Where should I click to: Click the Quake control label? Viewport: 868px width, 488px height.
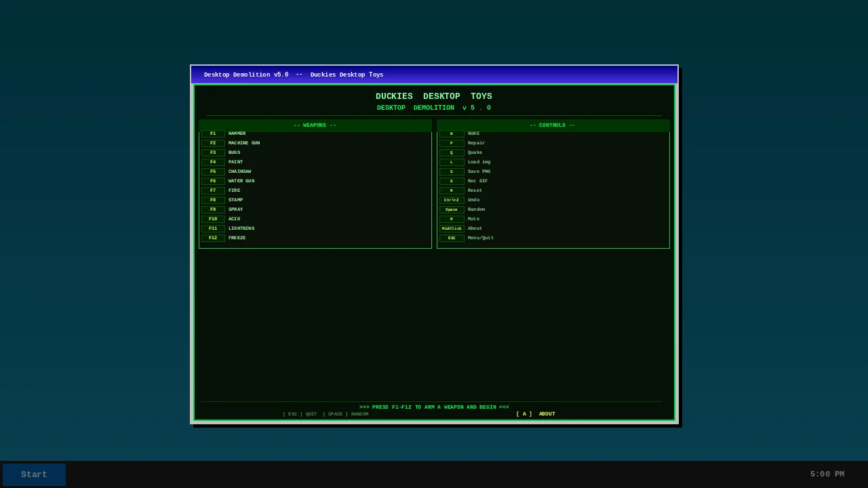(475, 152)
